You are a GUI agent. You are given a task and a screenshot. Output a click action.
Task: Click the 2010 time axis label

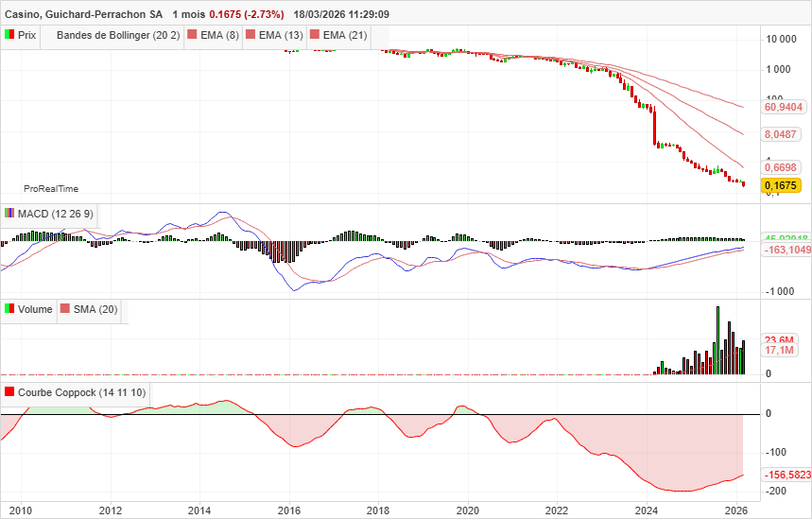(x=21, y=510)
